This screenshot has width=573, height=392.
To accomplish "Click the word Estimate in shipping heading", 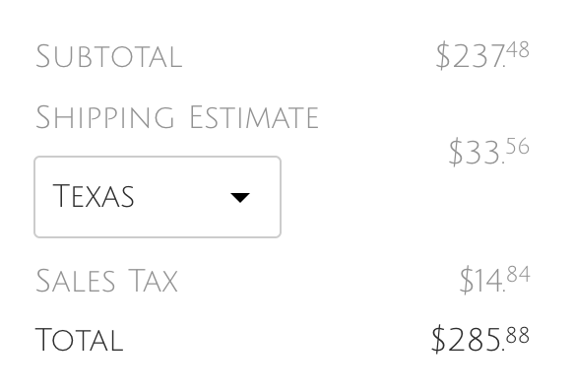I will point(254,117).
